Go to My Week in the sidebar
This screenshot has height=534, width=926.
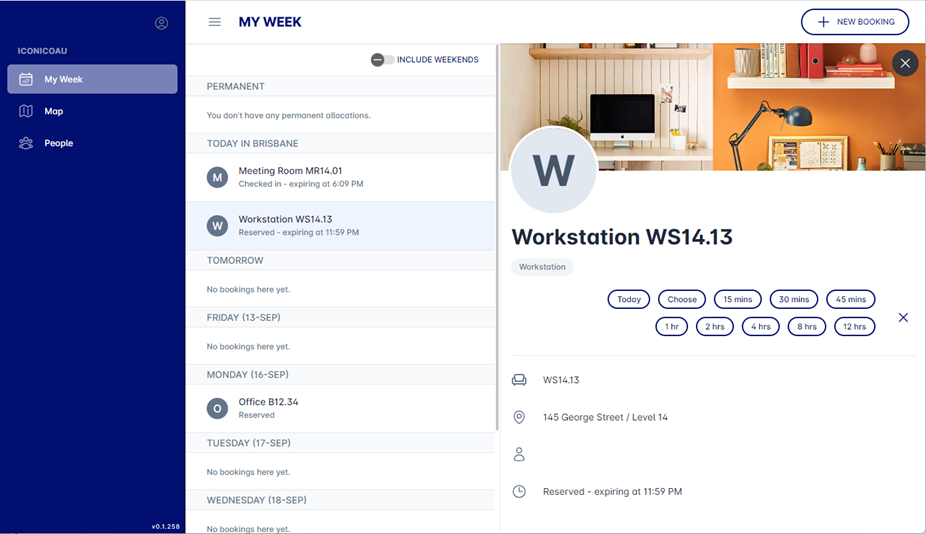click(92, 79)
